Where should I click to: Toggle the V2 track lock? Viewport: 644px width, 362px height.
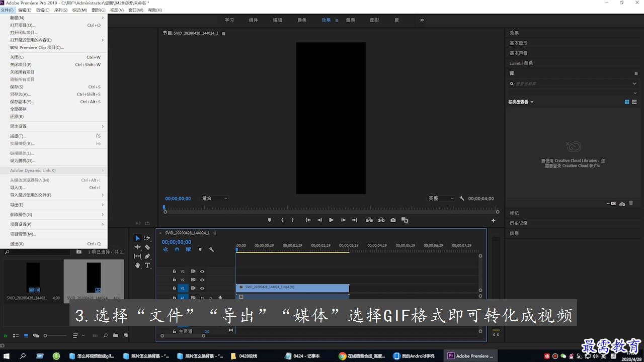pyautogui.click(x=174, y=280)
